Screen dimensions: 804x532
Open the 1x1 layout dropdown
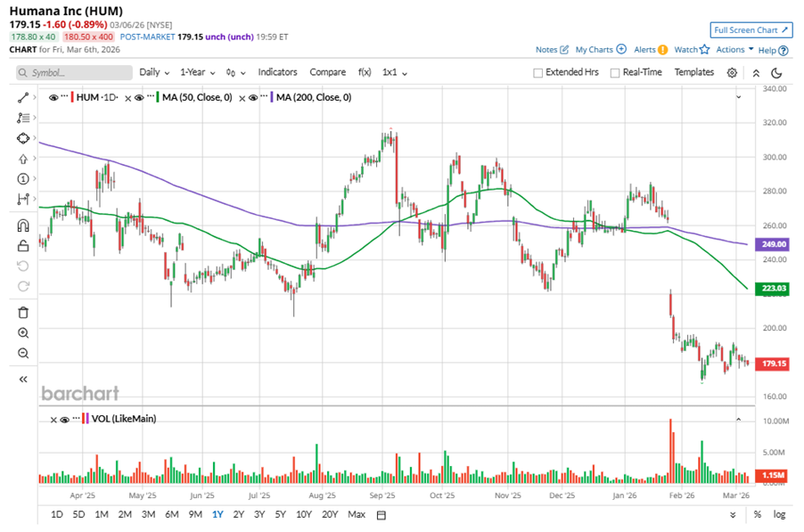[x=394, y=72]
